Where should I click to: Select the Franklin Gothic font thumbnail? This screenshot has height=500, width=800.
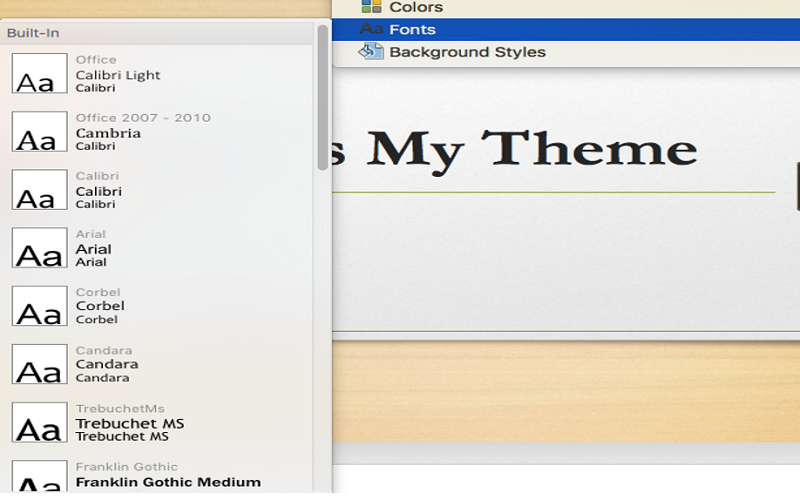[40, 477]
